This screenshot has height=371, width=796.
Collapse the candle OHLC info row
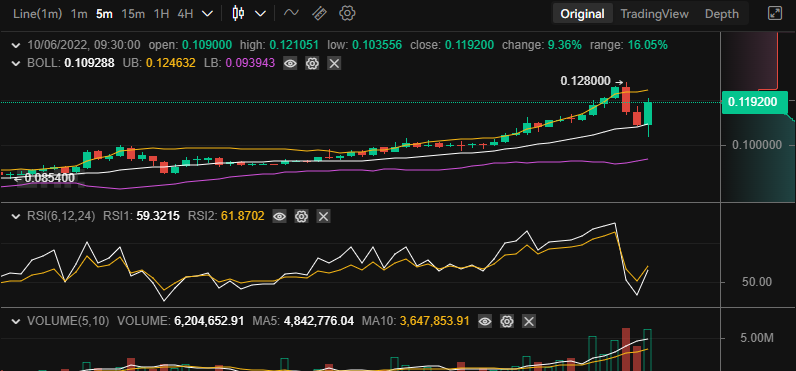[x=17, y=45]
